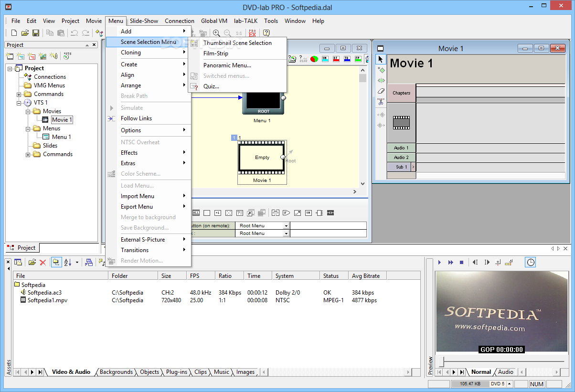
Task: Collapse the VTS 1 tree node
Action: [x=19, y=103]
